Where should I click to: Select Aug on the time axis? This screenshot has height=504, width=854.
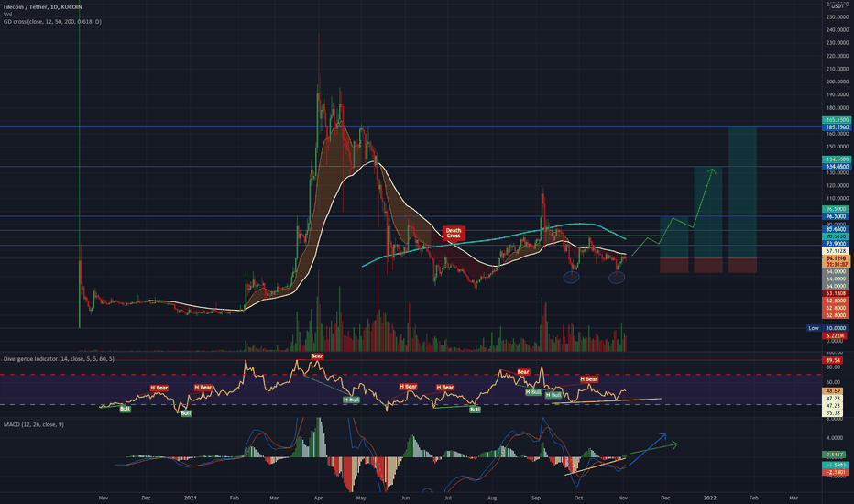492,498
